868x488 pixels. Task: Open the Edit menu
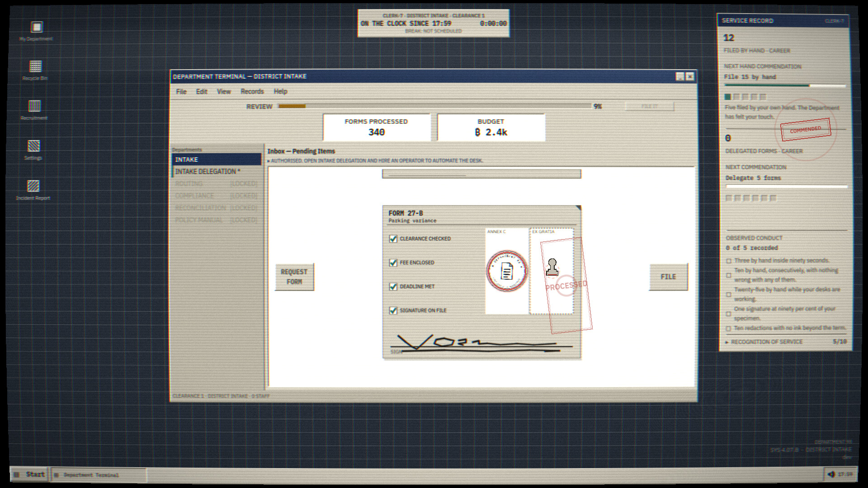pyautogui.click(x=202, y=91)
